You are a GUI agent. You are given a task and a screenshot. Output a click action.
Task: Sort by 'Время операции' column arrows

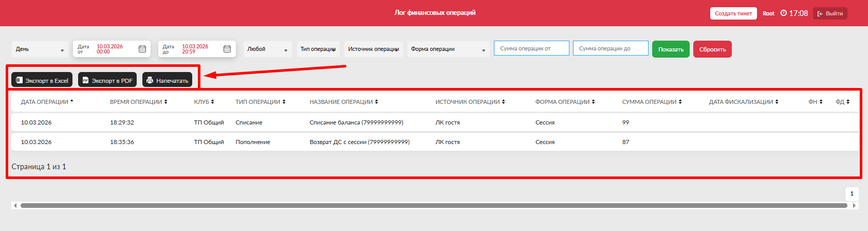[165, 102]
